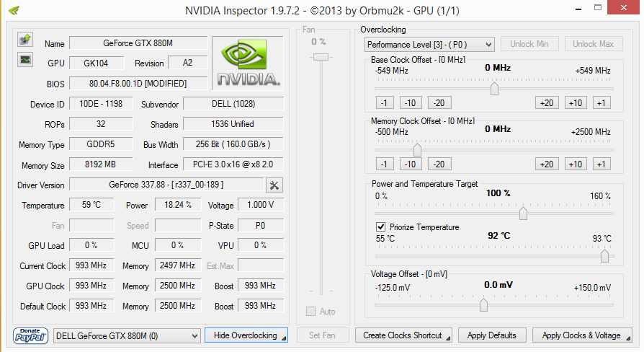This screenshot has width=644, height=352.
Task: Click the NVIDIA logo image
Action: (x=248, y=63)
